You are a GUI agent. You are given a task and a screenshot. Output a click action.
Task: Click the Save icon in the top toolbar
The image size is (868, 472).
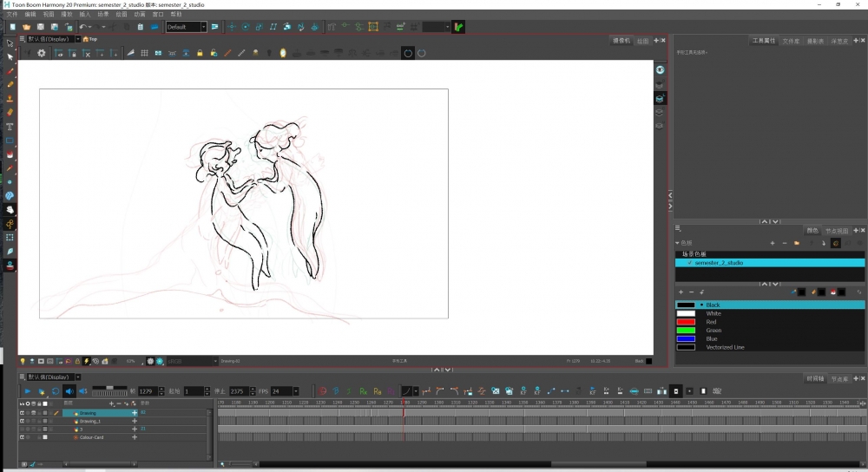(x=41, y=27)
